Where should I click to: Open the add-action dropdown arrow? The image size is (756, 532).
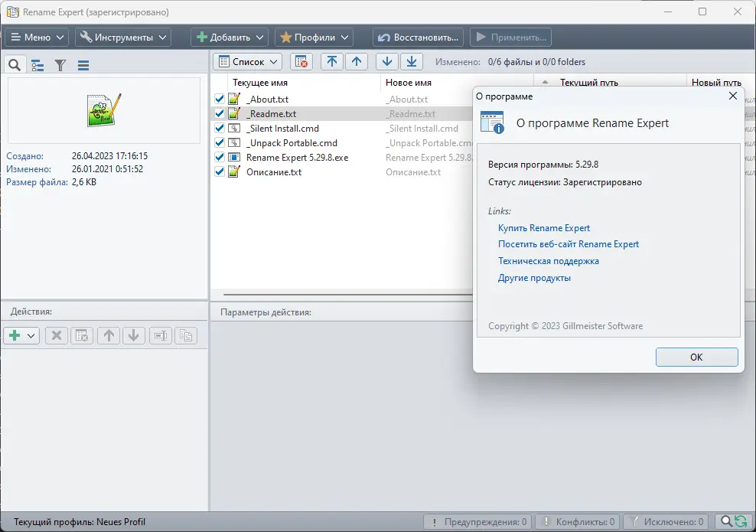tap(31, 336)
